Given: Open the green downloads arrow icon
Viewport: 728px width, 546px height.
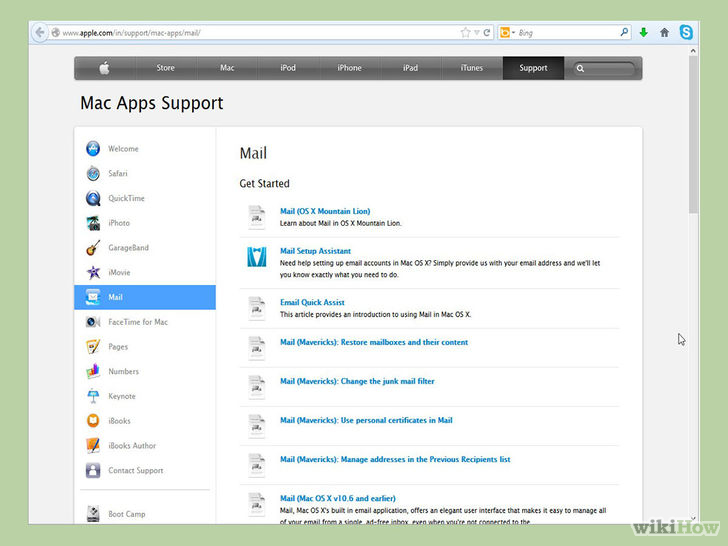Looking at the screenshot, I should point(644,32).
